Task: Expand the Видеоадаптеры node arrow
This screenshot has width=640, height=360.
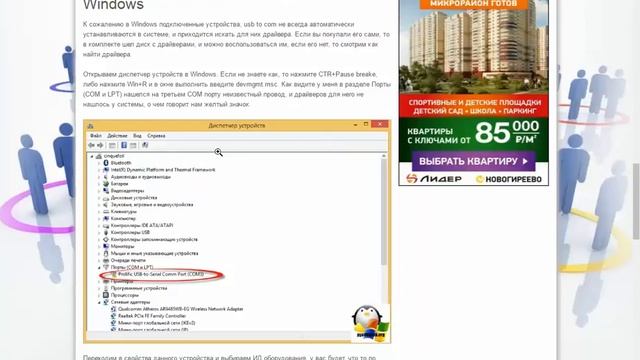Action: coord(99,191)
